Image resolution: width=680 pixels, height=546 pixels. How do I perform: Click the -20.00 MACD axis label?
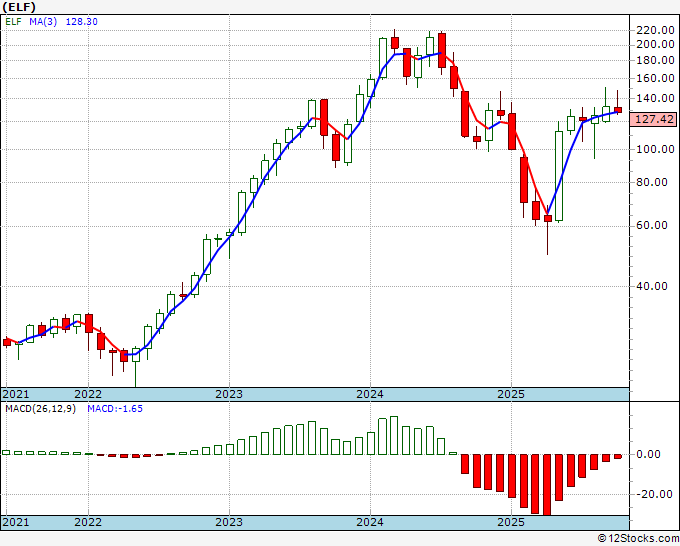(652, 494)
